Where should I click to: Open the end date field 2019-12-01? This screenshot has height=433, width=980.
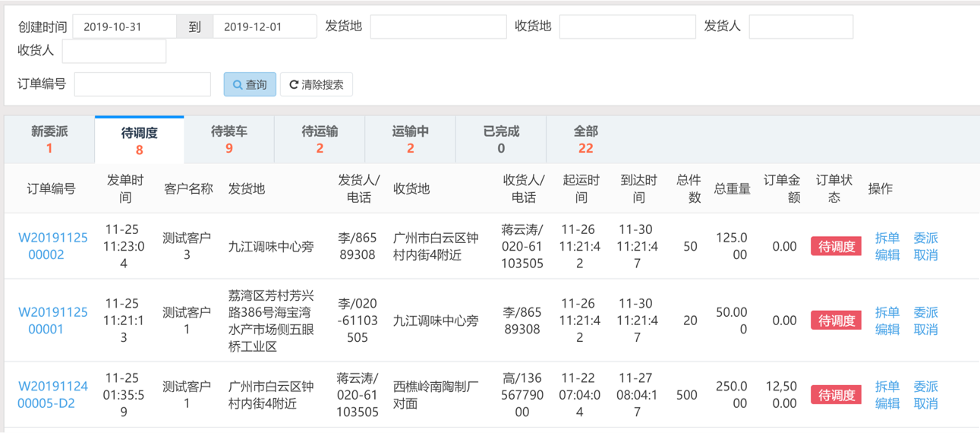264,27
